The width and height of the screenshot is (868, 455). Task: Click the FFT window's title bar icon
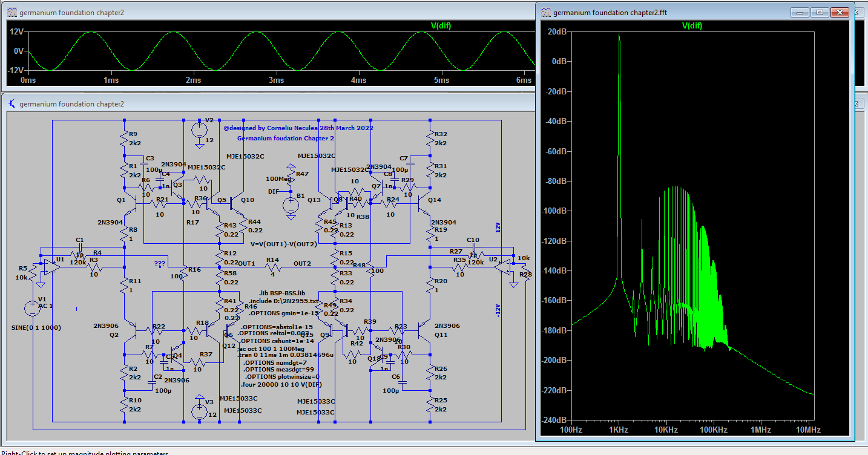coord(545,12)
